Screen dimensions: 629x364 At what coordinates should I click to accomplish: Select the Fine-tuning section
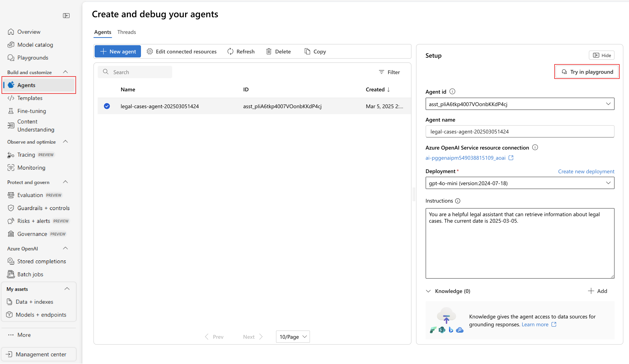pos(31,111)
